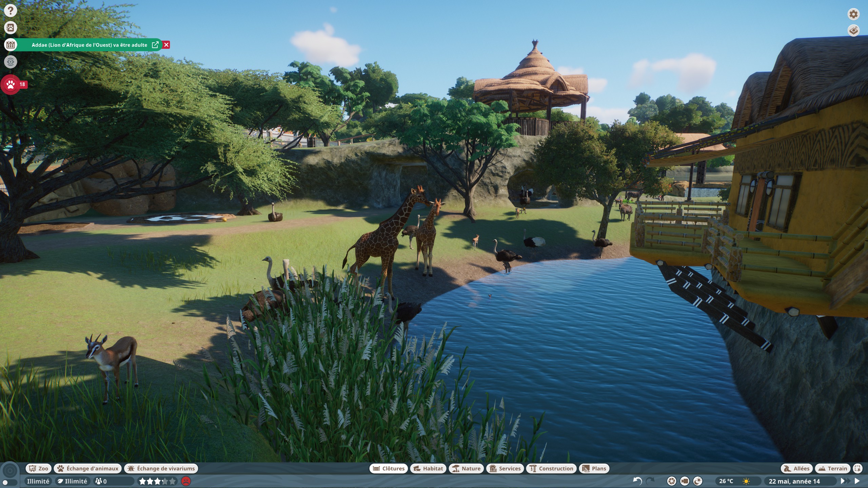Image resolution: width=868 pixels, height=488 pixels.
Task: Open the Habitat build tab
Action: [x=428, y=468]
